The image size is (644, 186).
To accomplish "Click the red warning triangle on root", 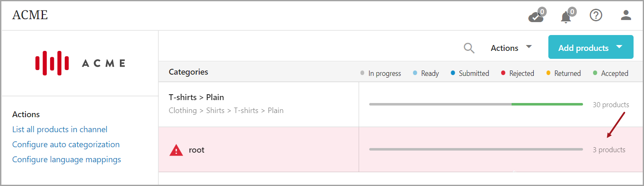I will 176,150.
